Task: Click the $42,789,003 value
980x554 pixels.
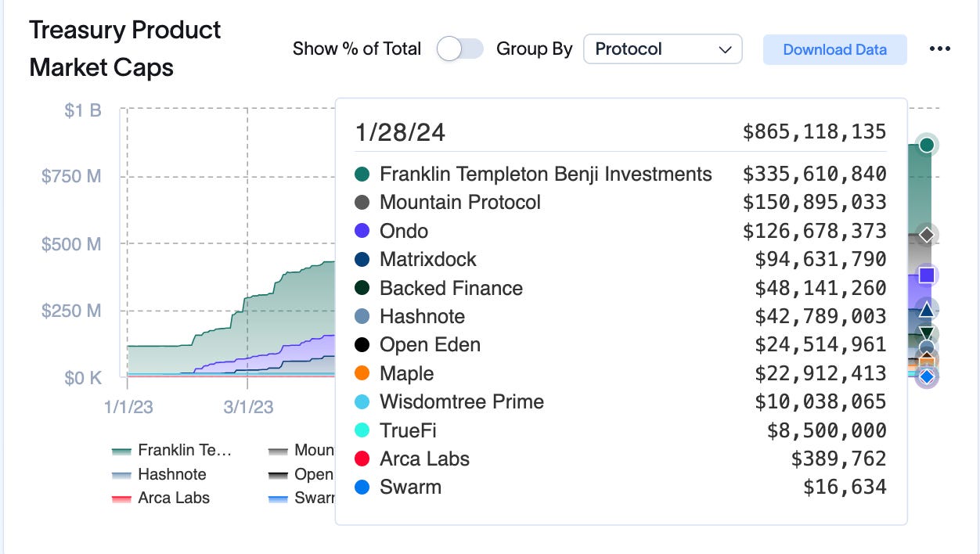Action: [820, 316]
